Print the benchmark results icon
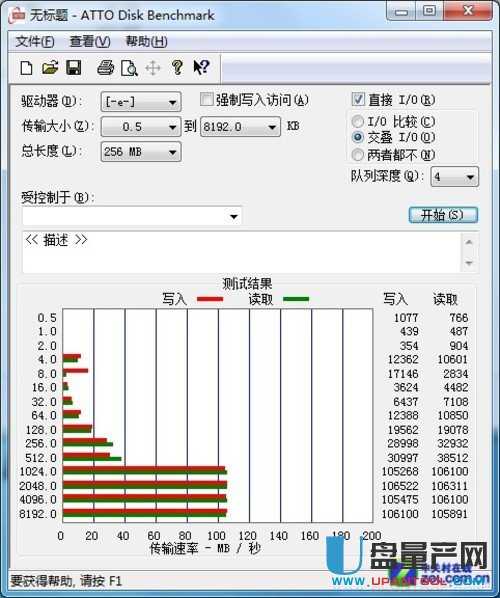 (x=105, y=68)
